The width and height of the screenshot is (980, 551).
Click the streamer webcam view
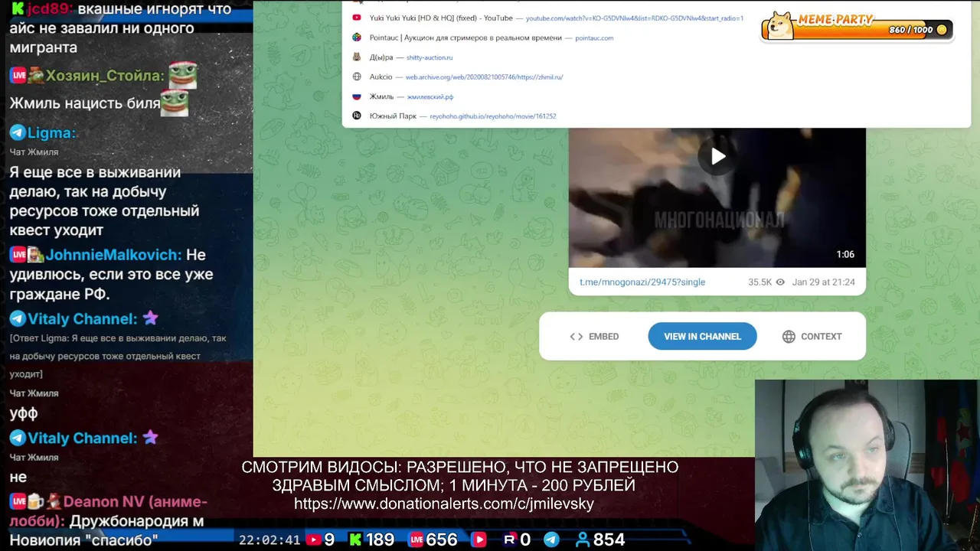tap(867, 465)
